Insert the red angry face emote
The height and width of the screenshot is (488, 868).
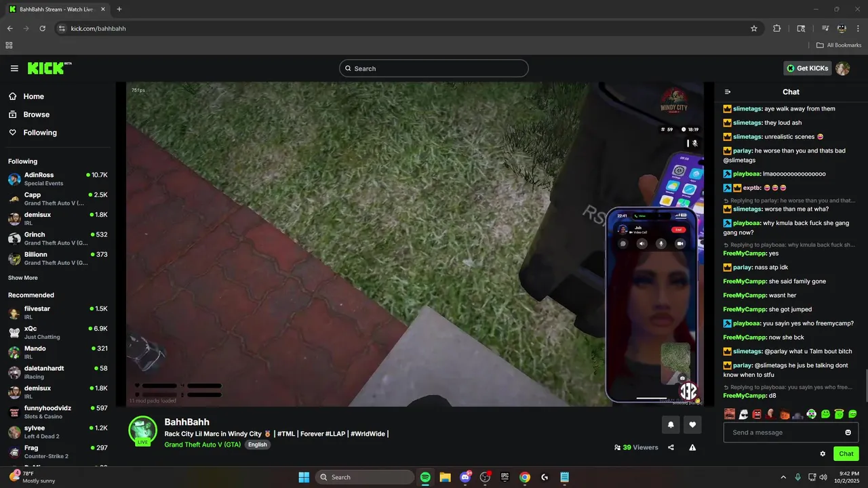point(757,414)
